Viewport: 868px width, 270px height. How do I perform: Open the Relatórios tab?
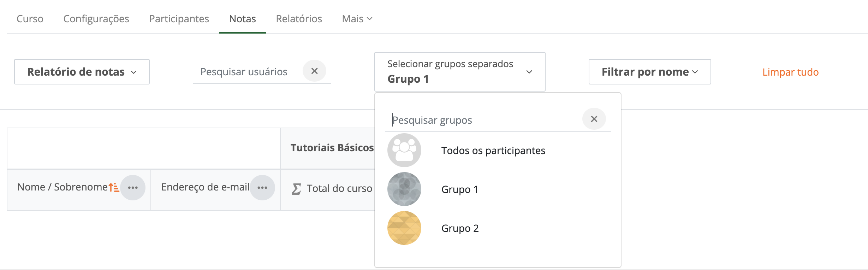point(299,19)
